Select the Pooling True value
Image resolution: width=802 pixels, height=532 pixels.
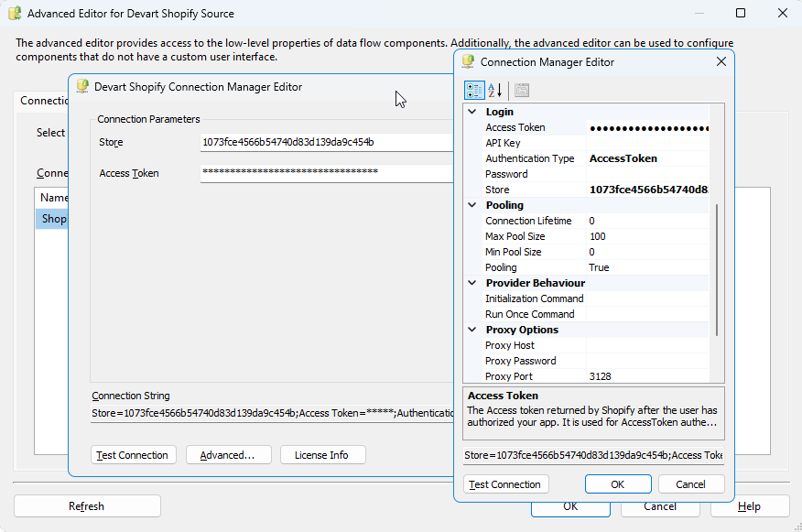(647, 267)
